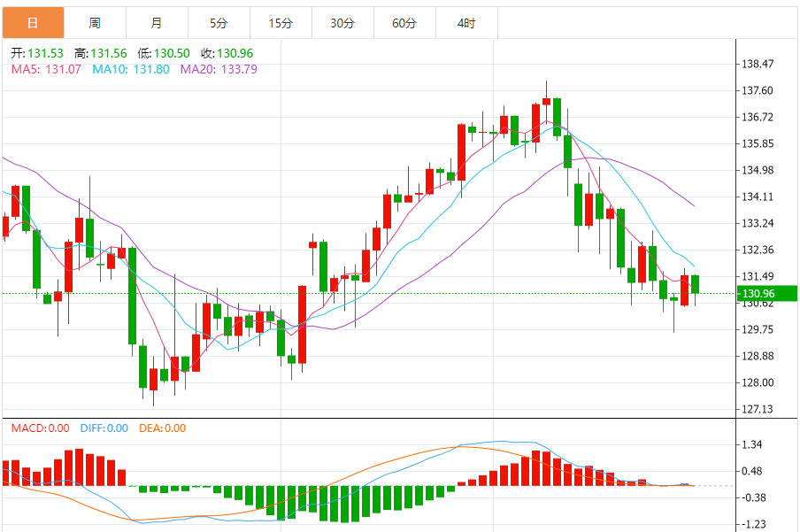Click the 136.72 price axis label
Image resolution: width=800 pixels, height=532 pixels.
coord(758,117)
